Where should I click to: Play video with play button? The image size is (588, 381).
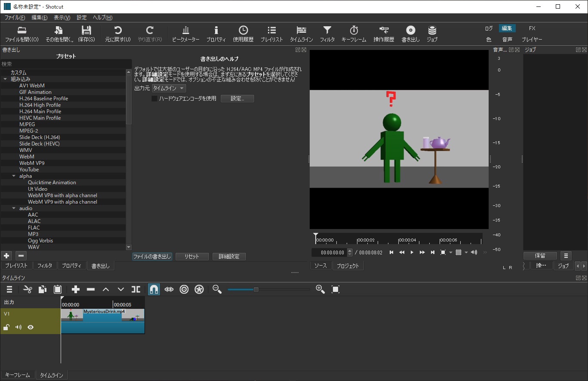[x=412, y=253]
